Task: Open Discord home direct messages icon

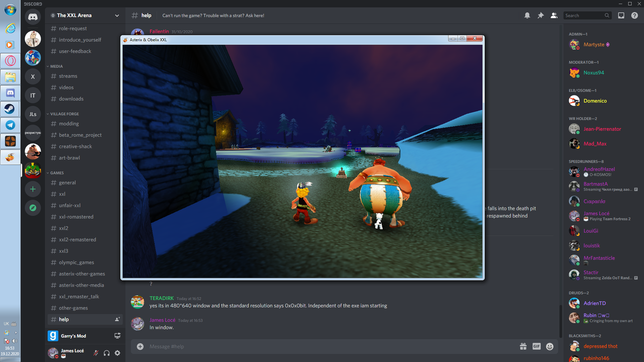Action: (x=33, y=18)
